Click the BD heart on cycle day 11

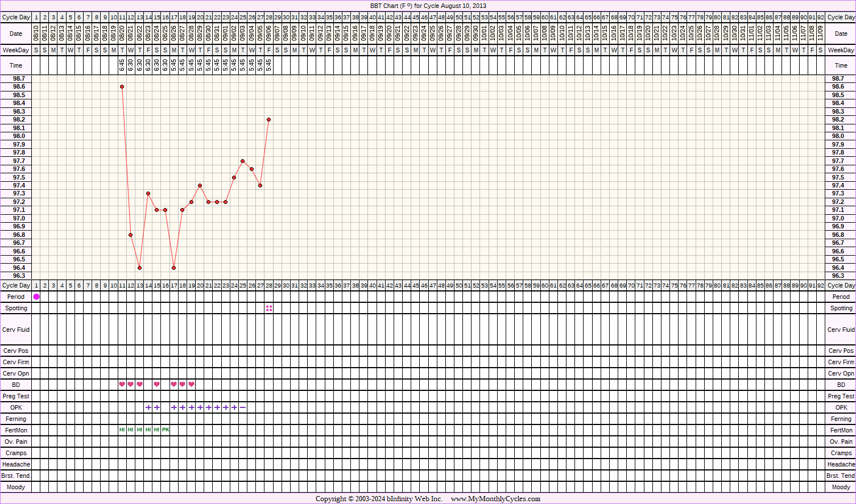click(x=122, y=385)
